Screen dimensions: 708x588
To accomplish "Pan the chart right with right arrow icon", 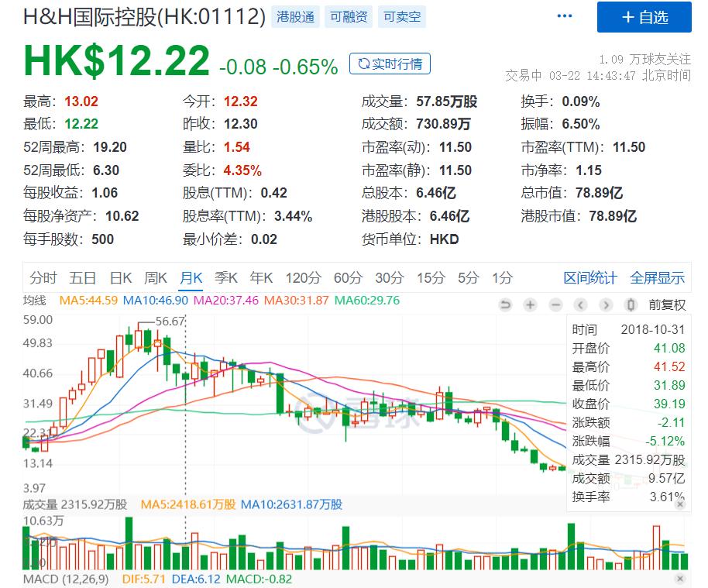I will [605, 305].
